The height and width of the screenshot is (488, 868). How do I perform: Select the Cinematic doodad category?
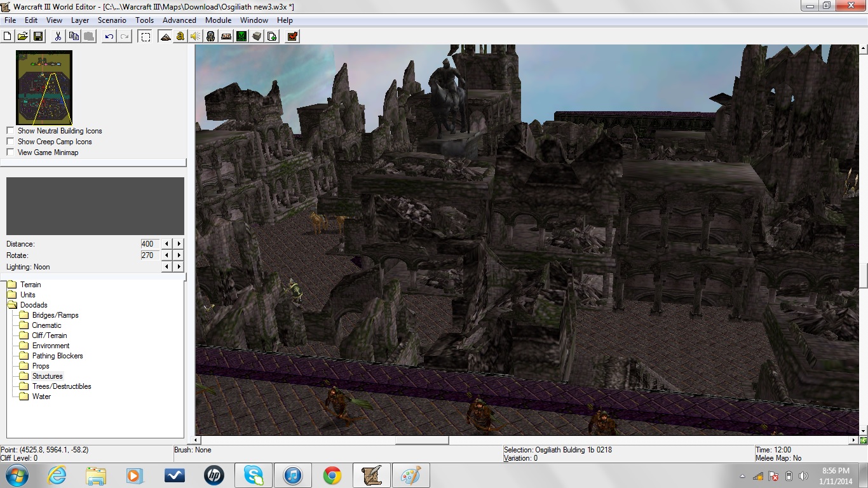[x=47, y=325]
